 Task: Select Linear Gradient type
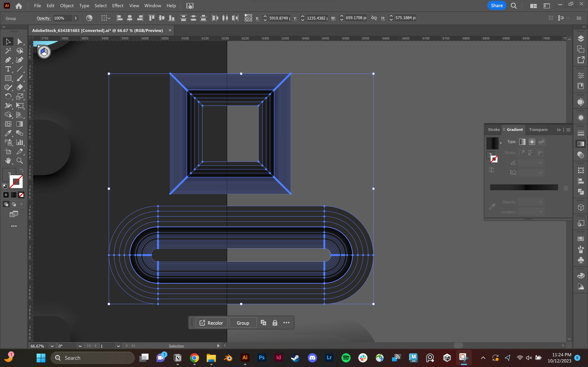(x=522, y=142)
